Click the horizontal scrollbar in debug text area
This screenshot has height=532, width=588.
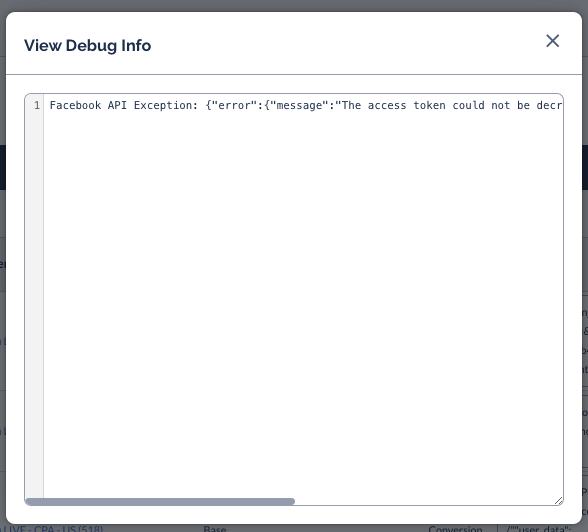[x=160, y=501]
